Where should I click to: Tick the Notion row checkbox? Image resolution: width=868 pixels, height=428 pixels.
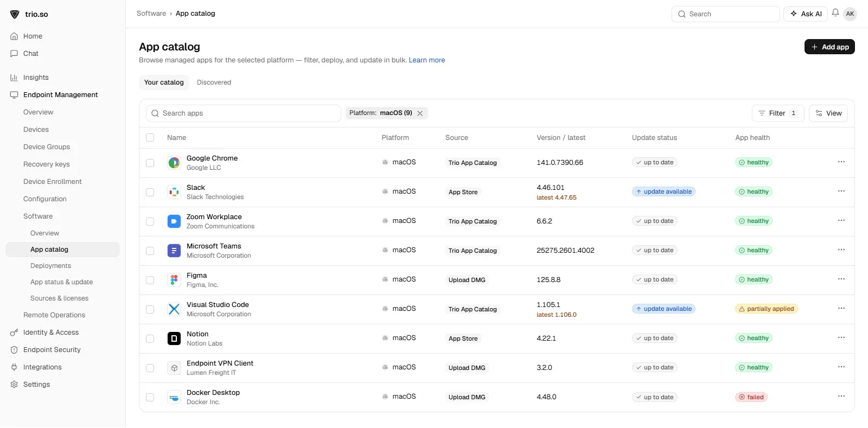click(x=150, y=338)
